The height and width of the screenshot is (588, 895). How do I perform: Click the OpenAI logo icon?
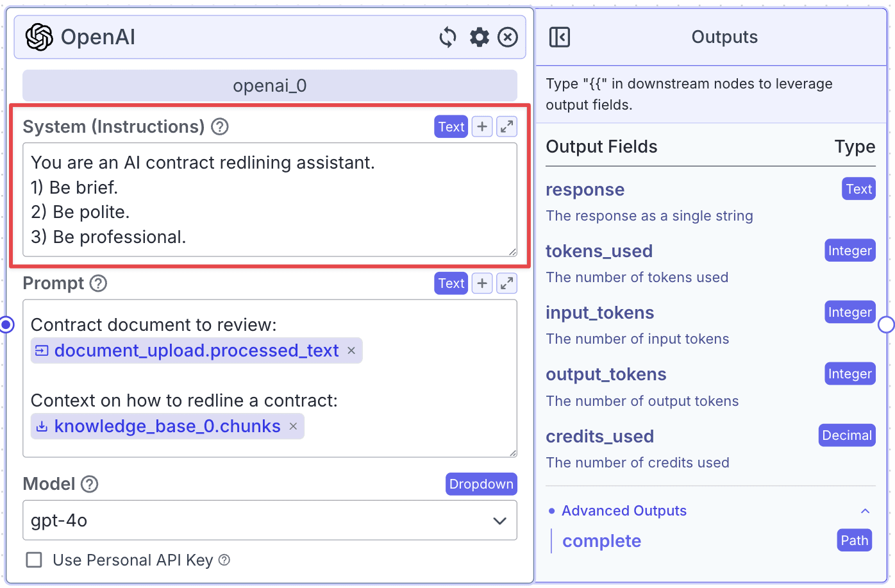pos(39,37)
